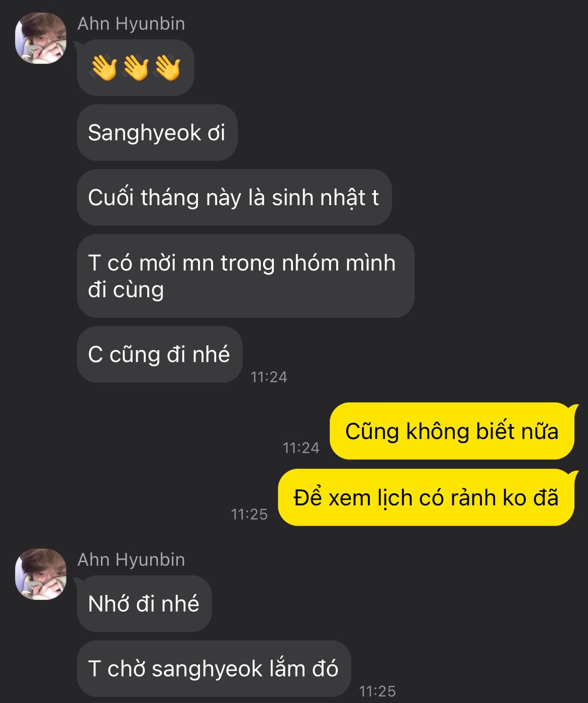Click the top Ahn Hyunbin sender name
The image size is (588, 703).
tap(131, 24)
